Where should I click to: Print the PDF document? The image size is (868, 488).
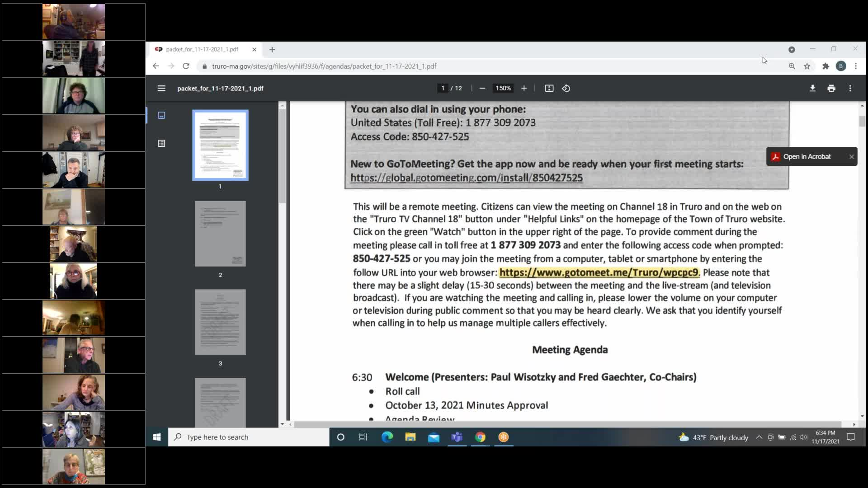point(831,88)
